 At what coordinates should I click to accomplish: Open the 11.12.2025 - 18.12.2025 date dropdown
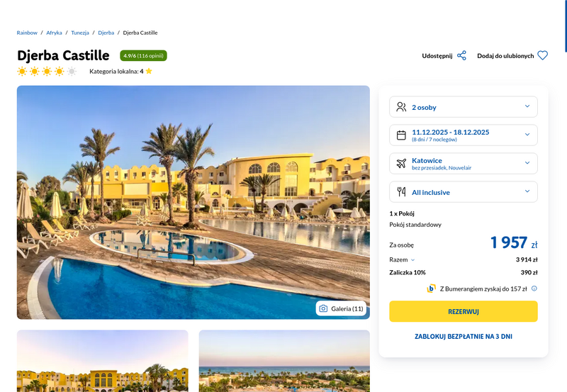464,135
